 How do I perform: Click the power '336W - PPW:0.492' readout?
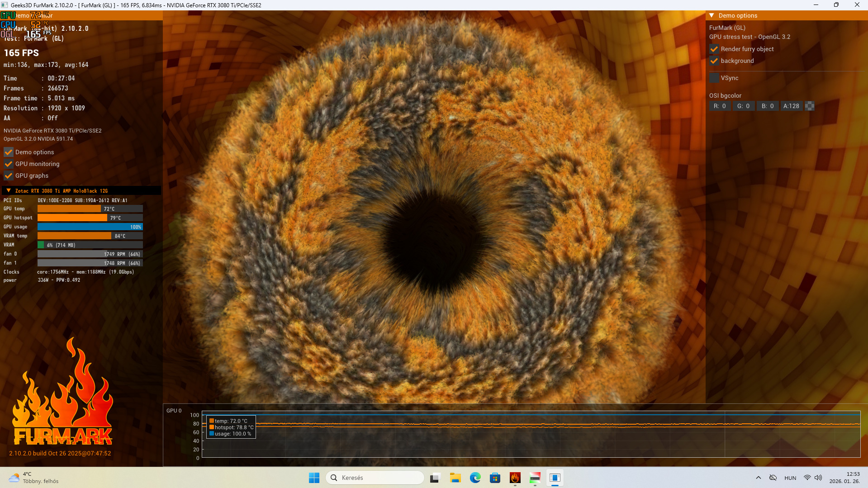coord(59,280)
